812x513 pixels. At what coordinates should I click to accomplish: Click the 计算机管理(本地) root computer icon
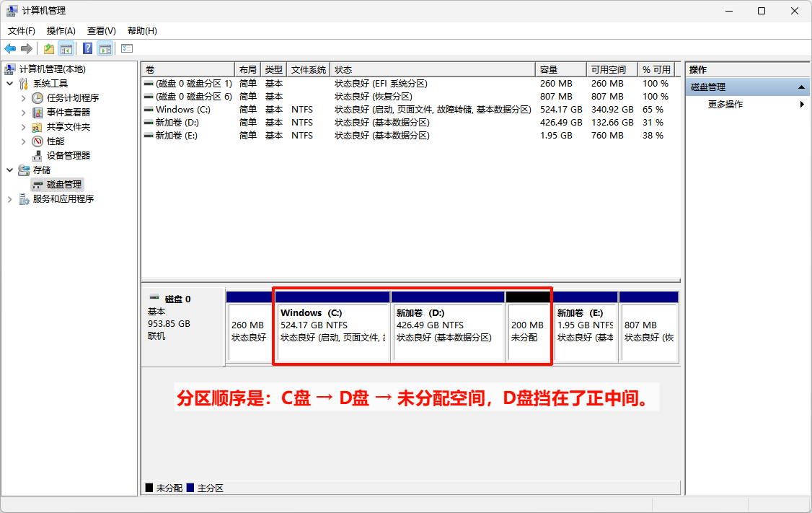10,69
